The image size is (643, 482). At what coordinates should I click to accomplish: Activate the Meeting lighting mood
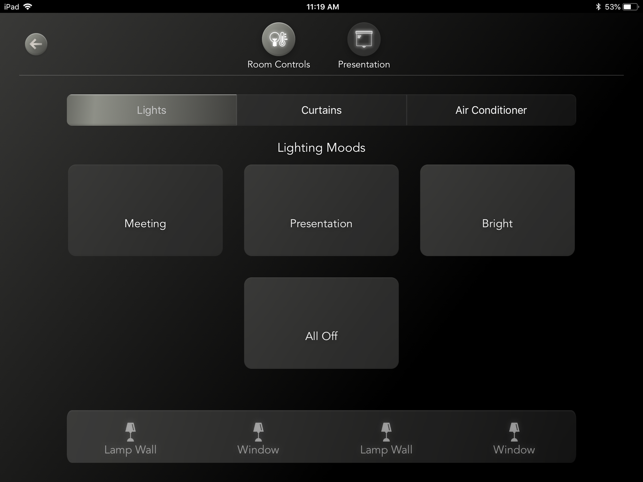pyautogui.click(x=145, y=210)
